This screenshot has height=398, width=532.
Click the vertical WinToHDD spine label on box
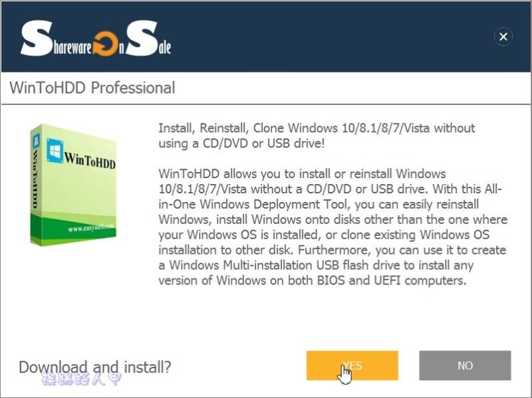click(36, 179)
